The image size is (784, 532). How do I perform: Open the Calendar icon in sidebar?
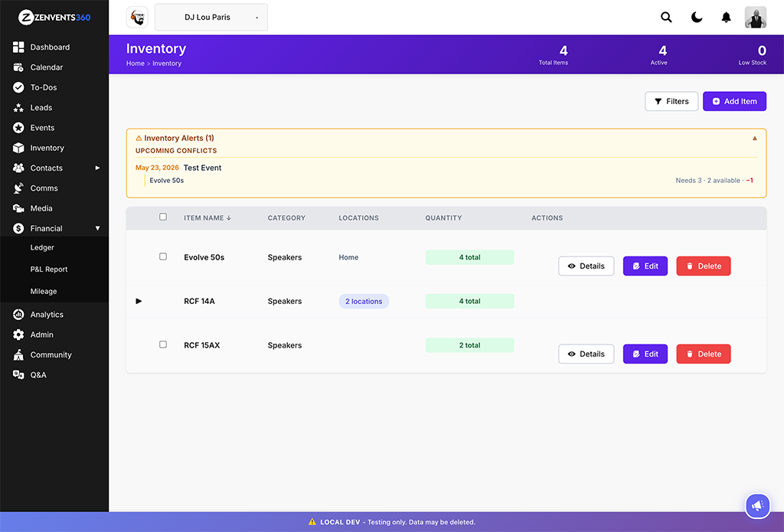point(18,67)
